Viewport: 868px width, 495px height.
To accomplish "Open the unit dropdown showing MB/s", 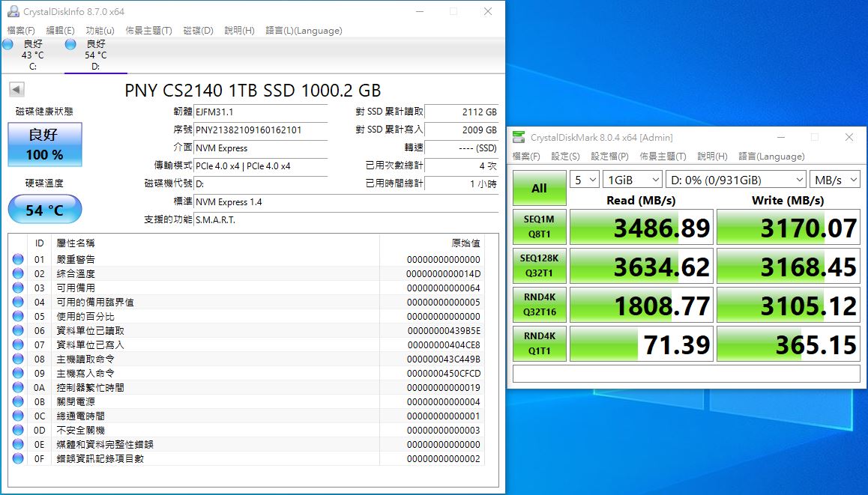I will click(835, 180).
